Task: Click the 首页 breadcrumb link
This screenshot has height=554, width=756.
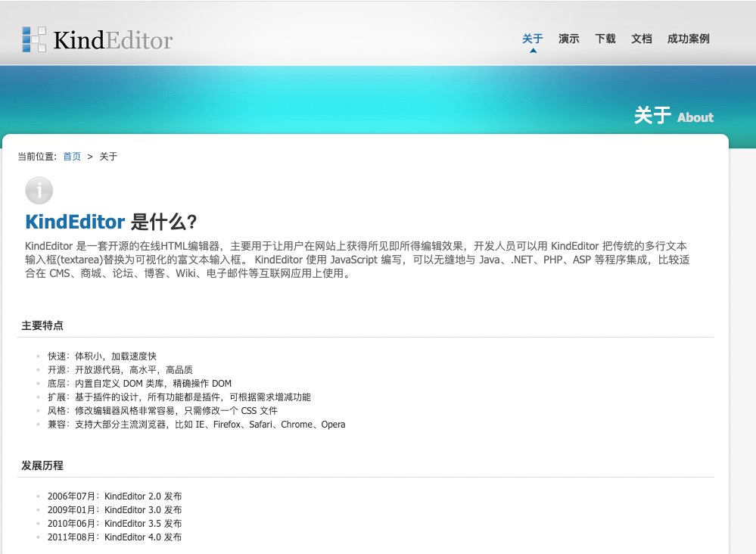Action: click(72, 156)
